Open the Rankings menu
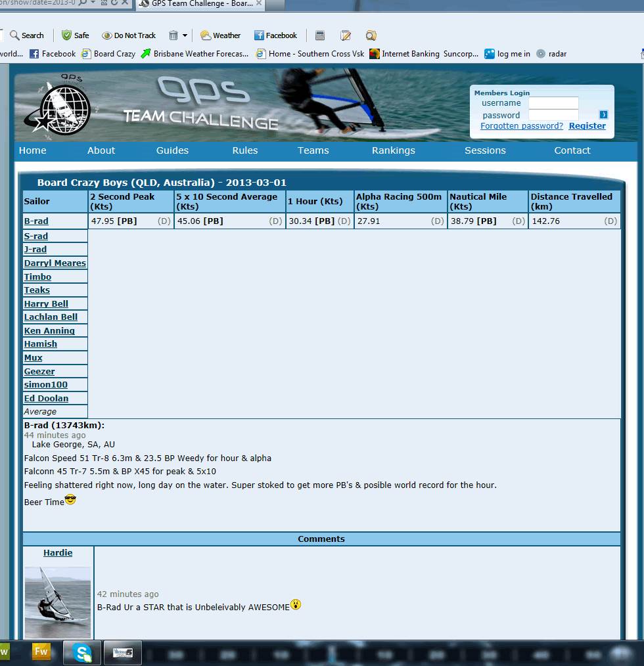644x666 pixels. tap(393, 150)
